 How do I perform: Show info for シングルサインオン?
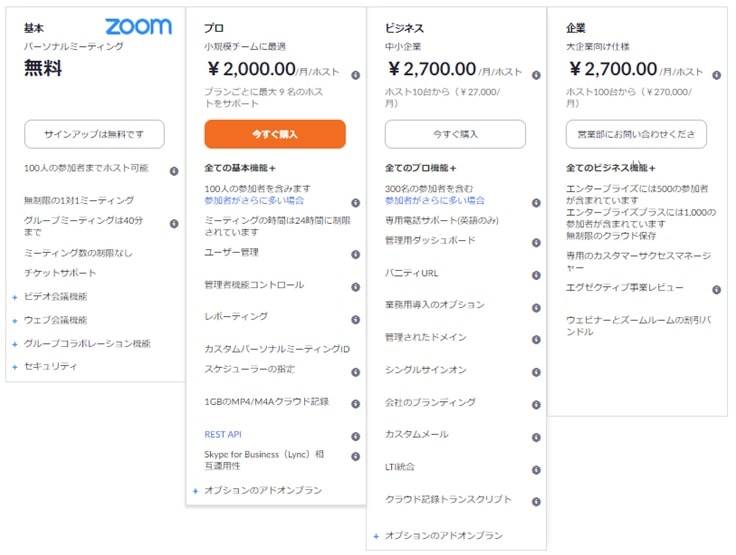pos(536,372)
